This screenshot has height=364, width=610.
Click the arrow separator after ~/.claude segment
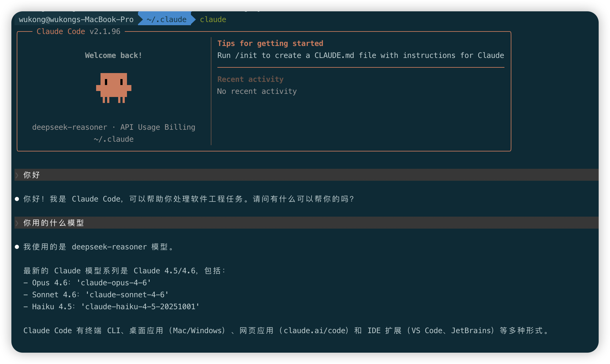(193, 19)
